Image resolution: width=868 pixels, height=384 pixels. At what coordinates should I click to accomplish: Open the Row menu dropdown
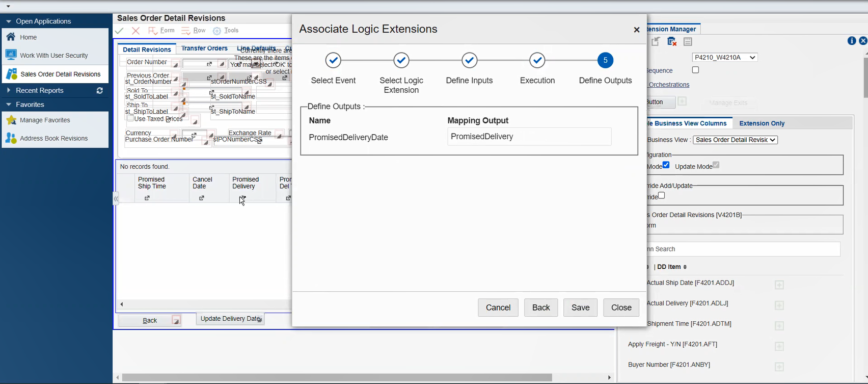click(x=194, y=31)
